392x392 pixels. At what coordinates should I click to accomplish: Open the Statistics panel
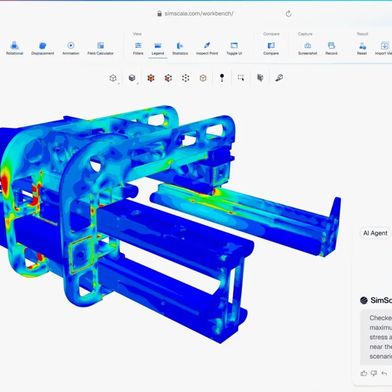click(x=180, y=48)
